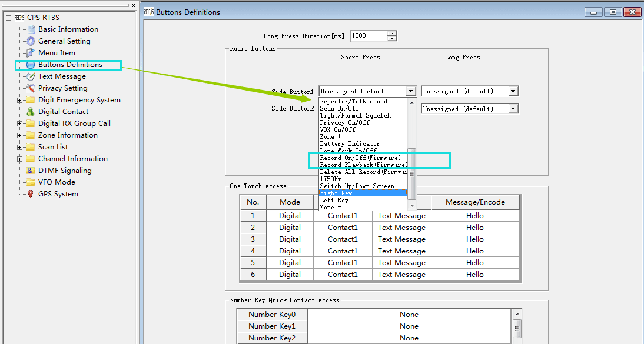Click the Text Message envelope icon
The image size is (644, 344).
pyautogui.click(x=31, y=76)
